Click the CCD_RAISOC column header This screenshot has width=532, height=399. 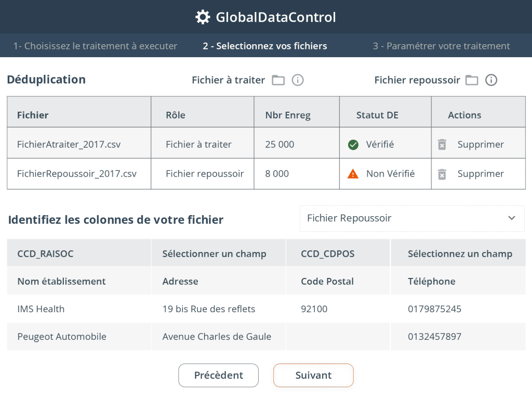click(x=45, y=254)
